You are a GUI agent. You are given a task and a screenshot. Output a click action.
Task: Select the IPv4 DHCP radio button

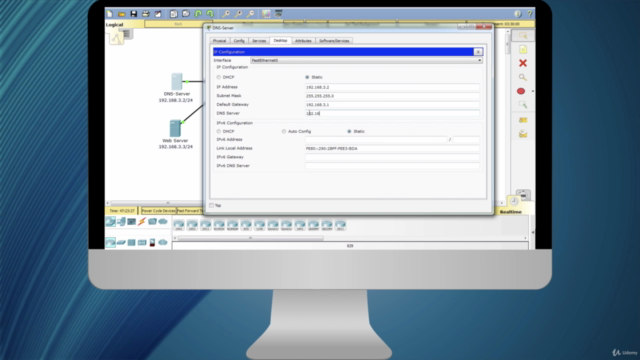[x=219, y=77]
